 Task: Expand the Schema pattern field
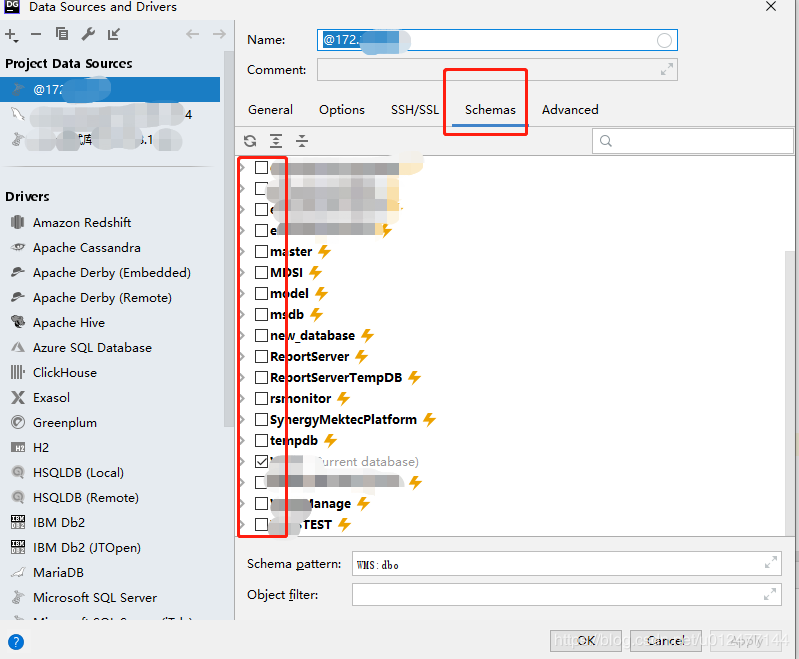[770, 562]
